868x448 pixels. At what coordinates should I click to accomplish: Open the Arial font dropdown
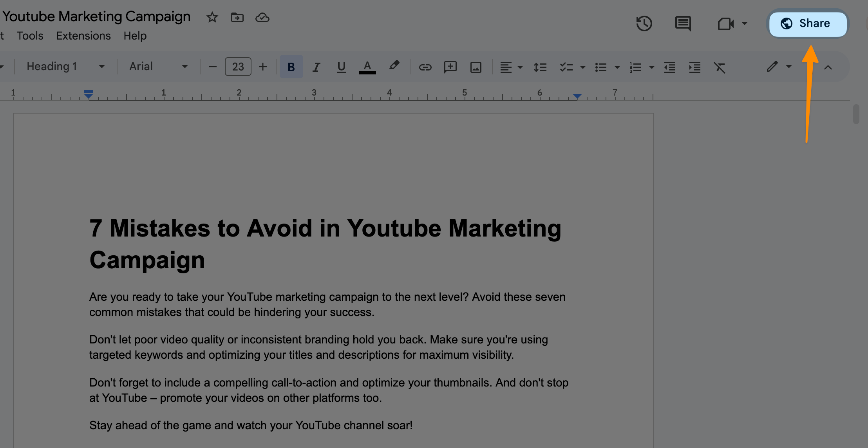158,67
